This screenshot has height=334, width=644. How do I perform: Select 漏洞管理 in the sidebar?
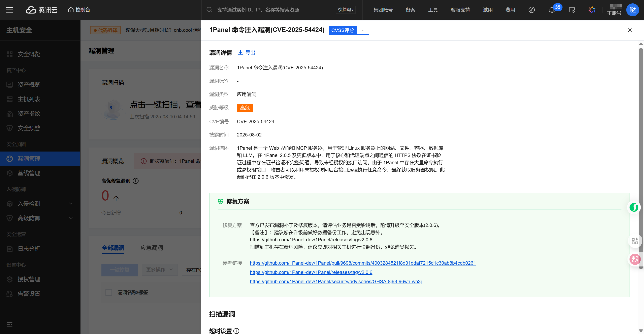[x=40, y=159]
